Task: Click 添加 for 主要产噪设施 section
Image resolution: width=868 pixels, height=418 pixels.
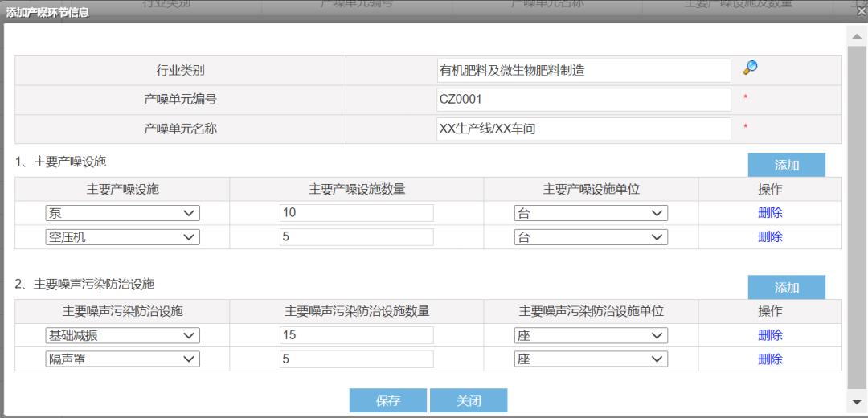Action: pyautogui.click(x=786, y=166)
